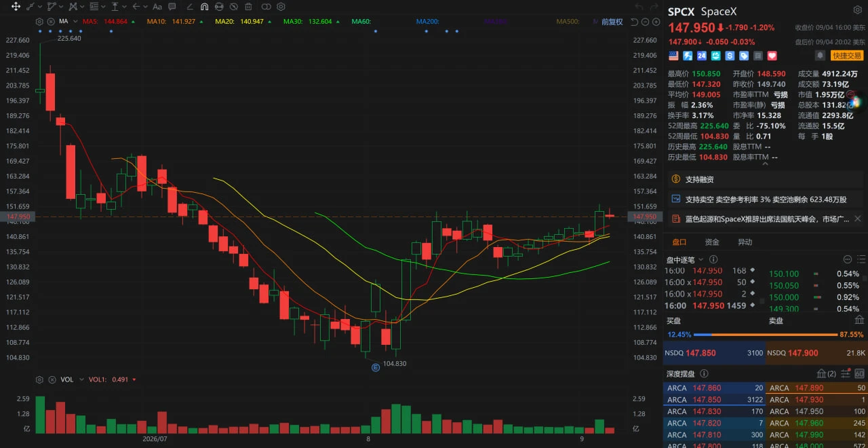
Task: Open the trend line tool dropdown arrow
Action: (x=40, y=7)
